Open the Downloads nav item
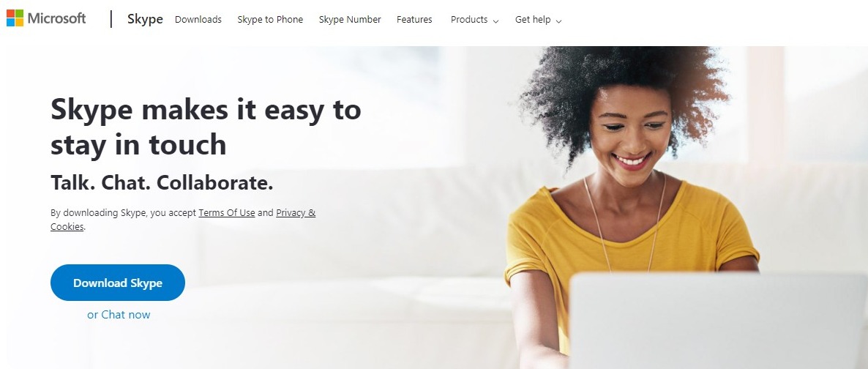Image resolution: width=868 pixels, height=369 pixels. tap(198, 19)
